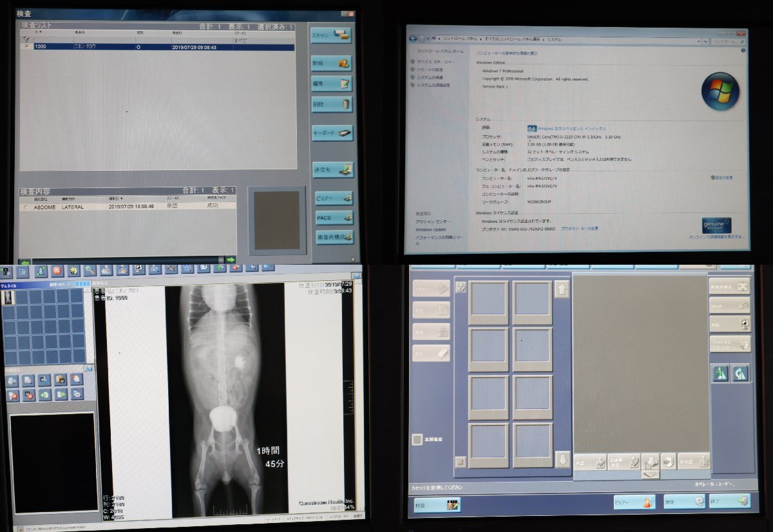Select the top-left cassette slot thumbnail
Viewport: 773px width, 532px height.
pyautogui.click(x=488, y=302)
